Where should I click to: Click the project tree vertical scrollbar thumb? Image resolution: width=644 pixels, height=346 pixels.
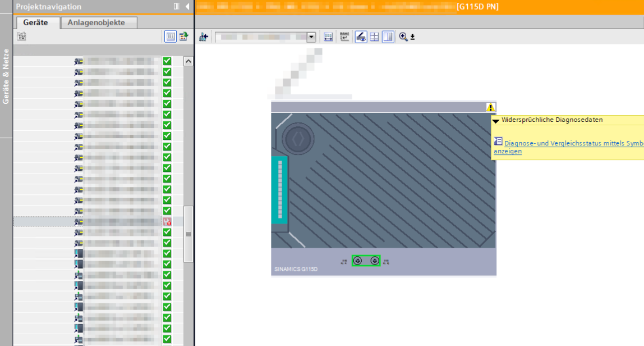click(188, 234)
